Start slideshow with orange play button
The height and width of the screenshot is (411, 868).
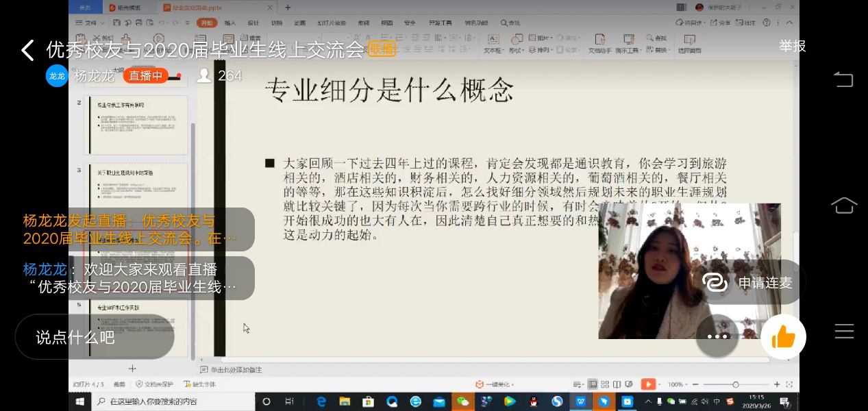click(647, 384)
